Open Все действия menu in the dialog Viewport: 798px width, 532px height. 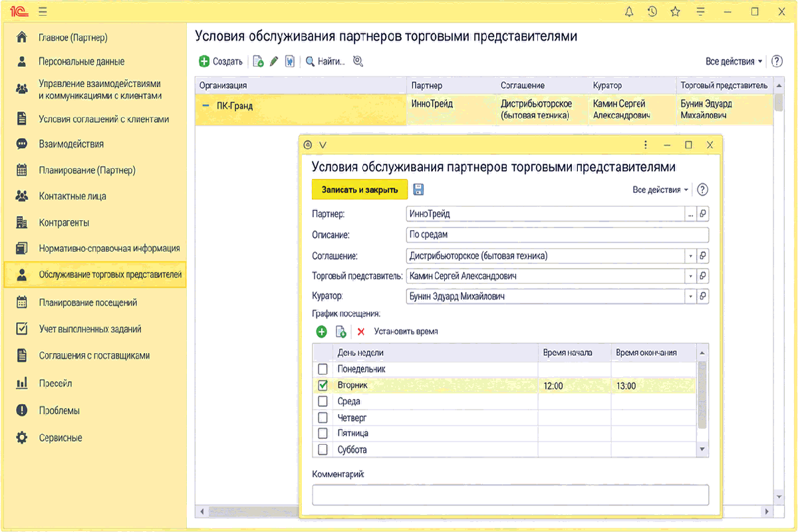(x=660, y=190)
